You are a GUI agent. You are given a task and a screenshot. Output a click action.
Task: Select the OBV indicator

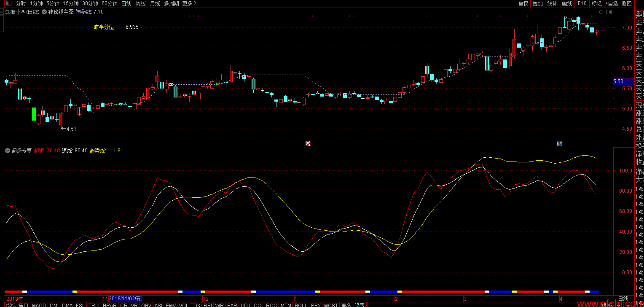(146, 305)
